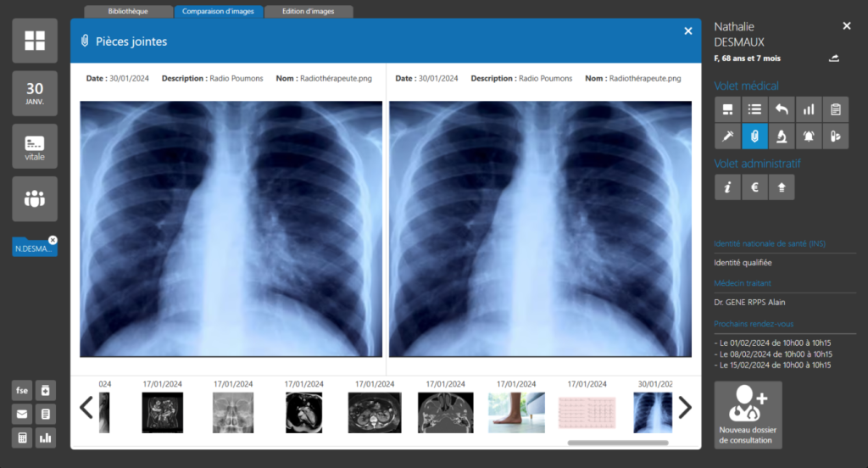Open the four-square dashboard home icon
Image resolution: width=868 pixels, height=468 pixels.
pos(35,41)
